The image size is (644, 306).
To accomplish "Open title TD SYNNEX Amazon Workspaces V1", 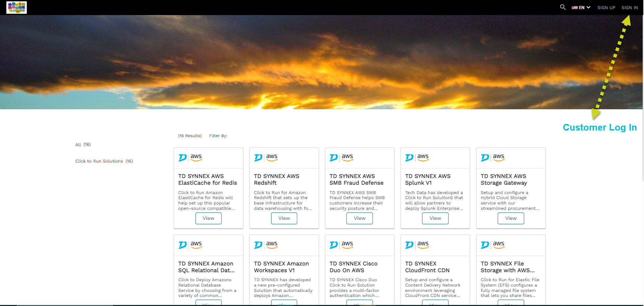I will 281,267.
